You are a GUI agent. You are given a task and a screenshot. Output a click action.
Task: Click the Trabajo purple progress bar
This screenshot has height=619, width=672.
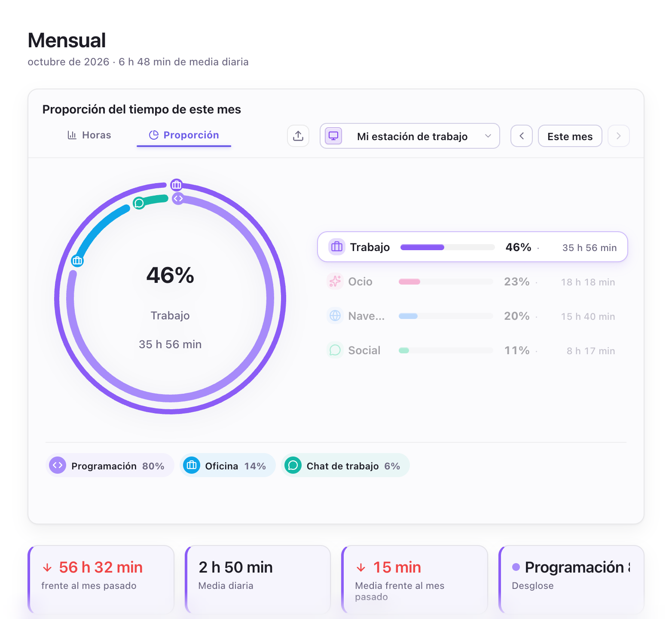click(447, 247)
